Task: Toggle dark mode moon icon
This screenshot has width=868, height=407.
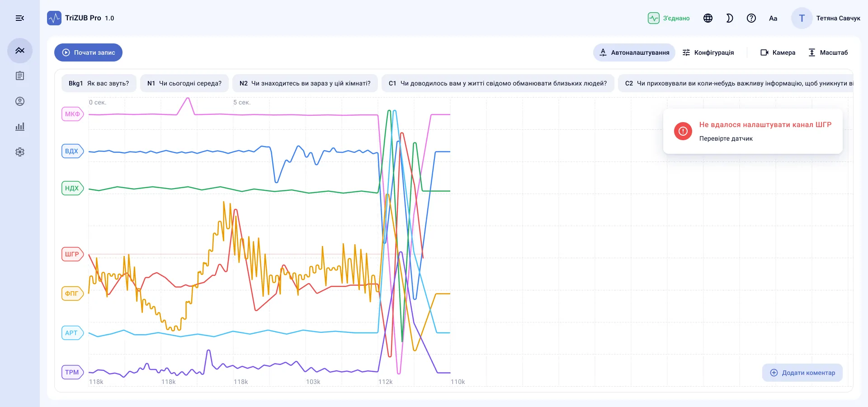Action: (x=730, y=18)
